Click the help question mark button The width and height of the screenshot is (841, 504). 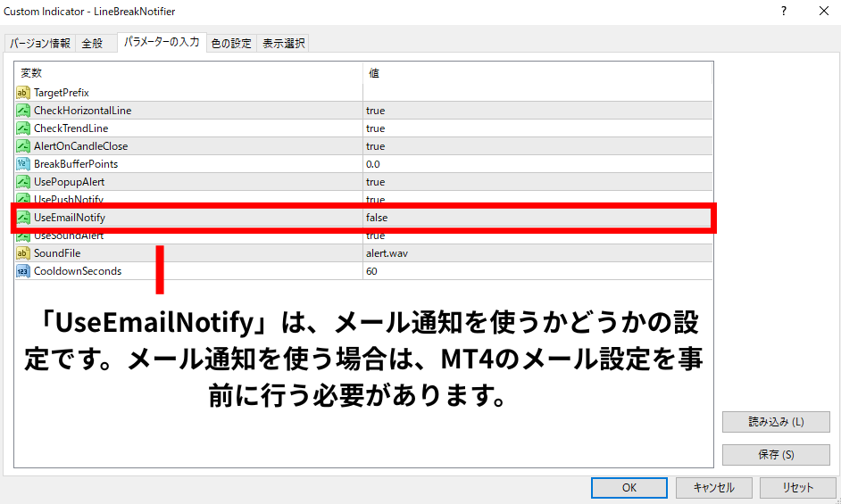point(783,12)
